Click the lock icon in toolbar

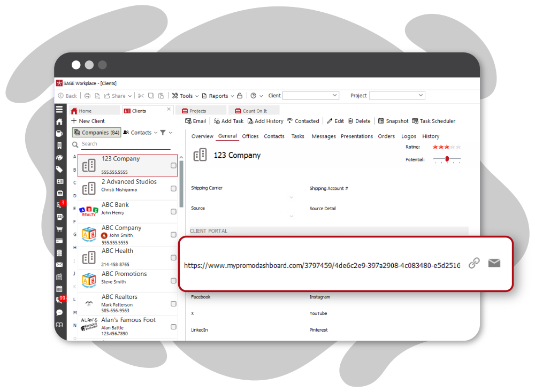240,96
